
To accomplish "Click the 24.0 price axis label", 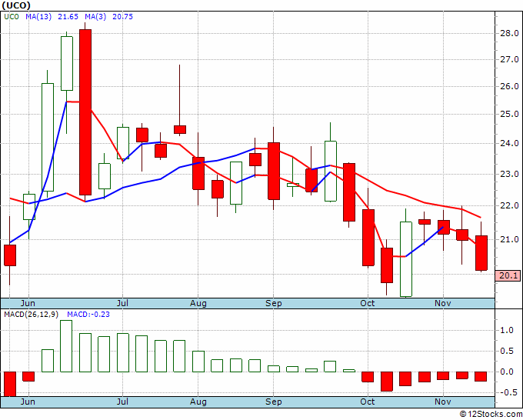I will (x=509, y=143).
